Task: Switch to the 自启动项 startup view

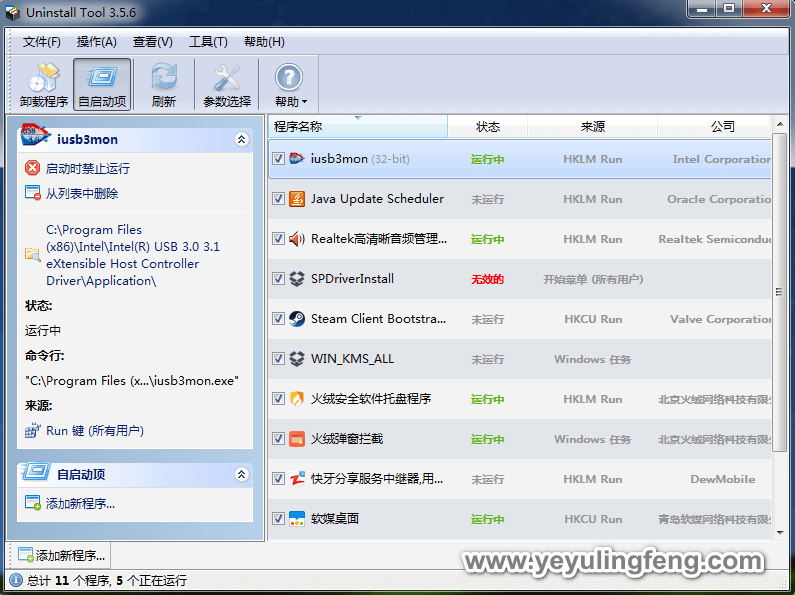Action: click(102, 84)
